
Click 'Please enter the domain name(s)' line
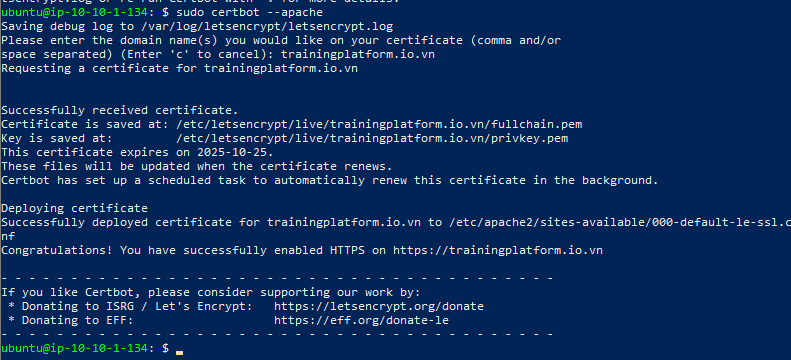281,40
